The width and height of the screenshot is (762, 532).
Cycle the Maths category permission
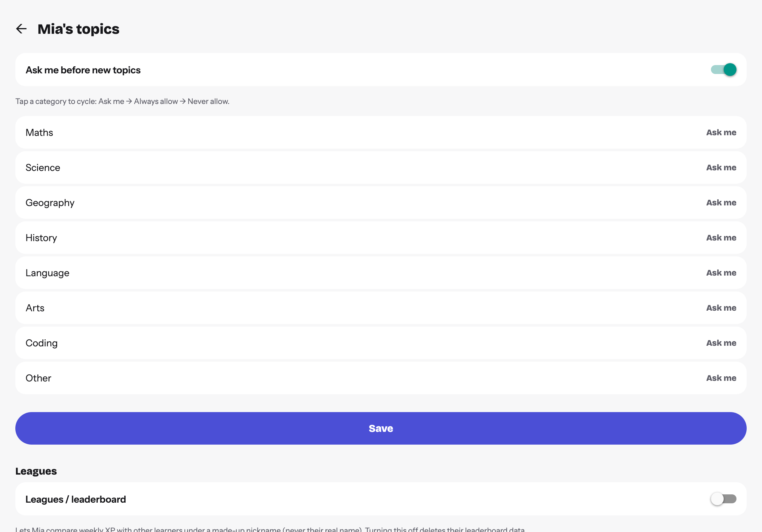click(381, 132)
